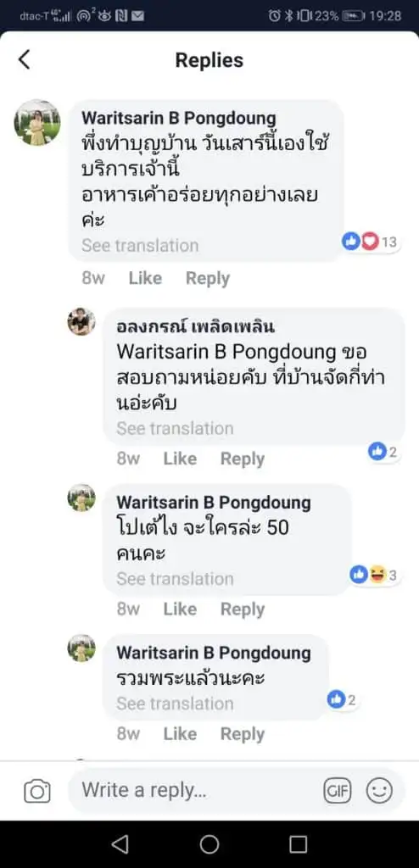Open อลงกรณ์ เพลิดเพลิน profile picture

click(81, 321)
